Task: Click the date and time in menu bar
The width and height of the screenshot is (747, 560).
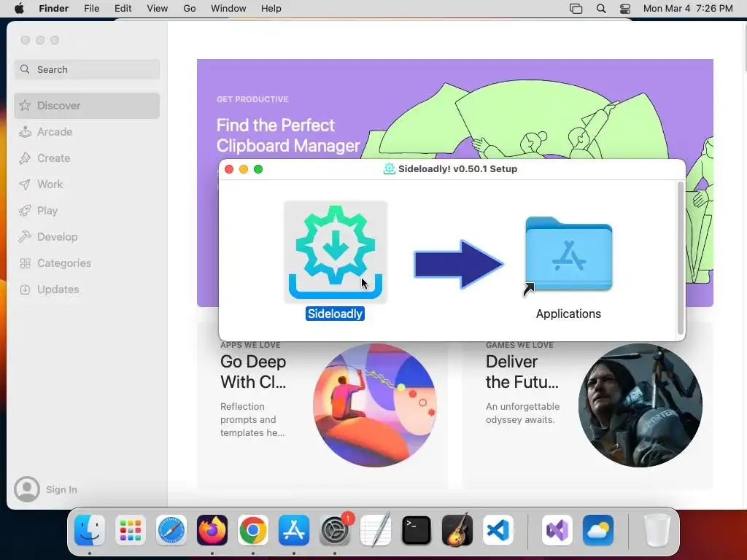Action: point(688,9)
